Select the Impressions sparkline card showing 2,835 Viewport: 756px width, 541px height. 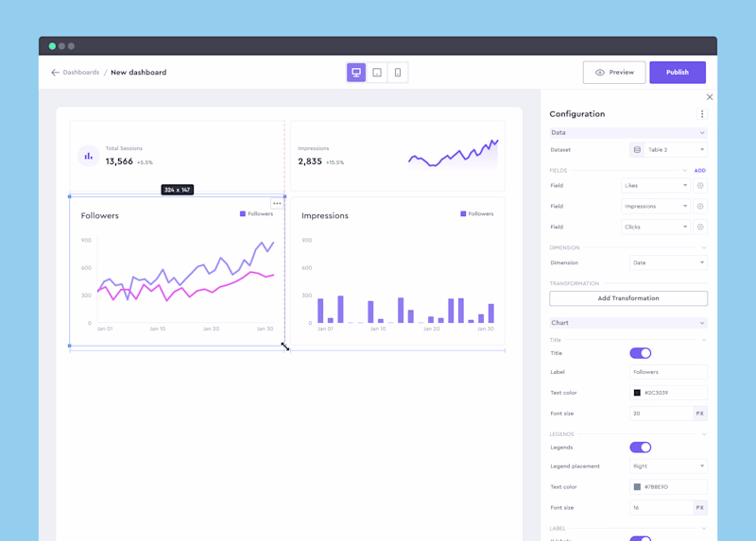coord(398,156)
